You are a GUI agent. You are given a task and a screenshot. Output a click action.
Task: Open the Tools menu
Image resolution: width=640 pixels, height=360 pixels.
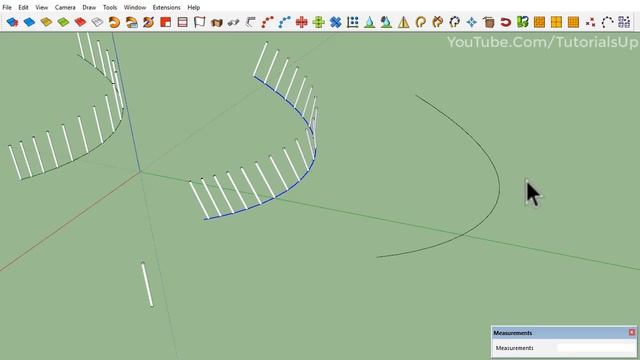110,7
